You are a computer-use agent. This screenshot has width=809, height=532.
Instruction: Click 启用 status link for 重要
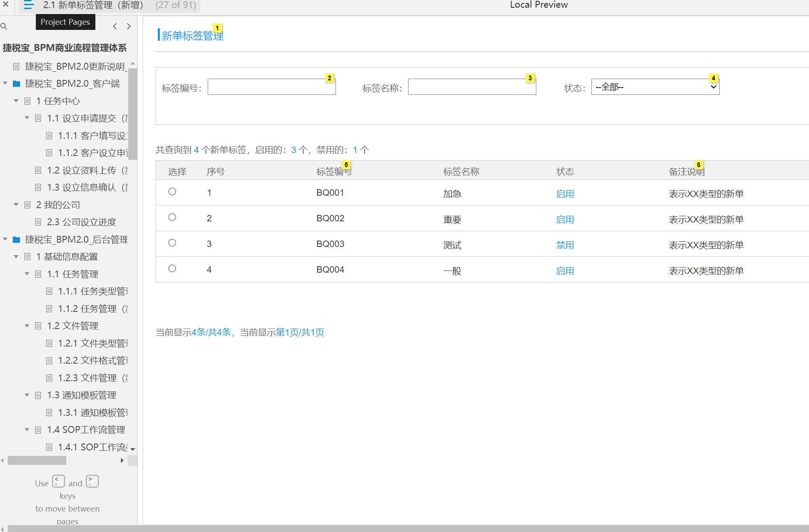(565, 220)
